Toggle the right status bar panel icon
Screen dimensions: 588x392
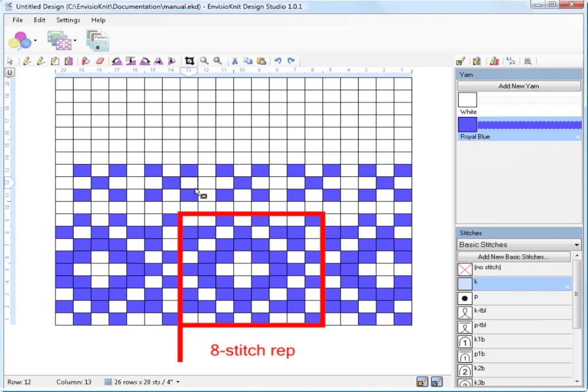coord(436,382)
